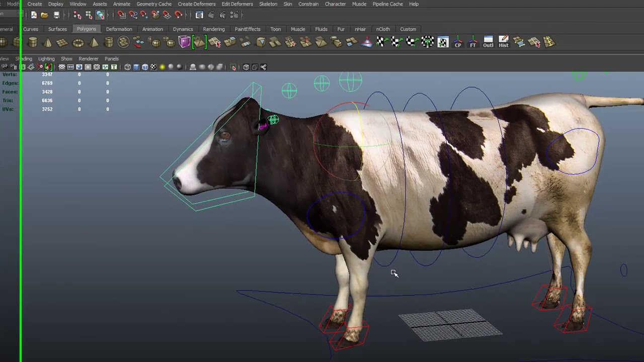Open the Skeleton menu
This screenshot has height=362, width=644.
tap(268, 4)
